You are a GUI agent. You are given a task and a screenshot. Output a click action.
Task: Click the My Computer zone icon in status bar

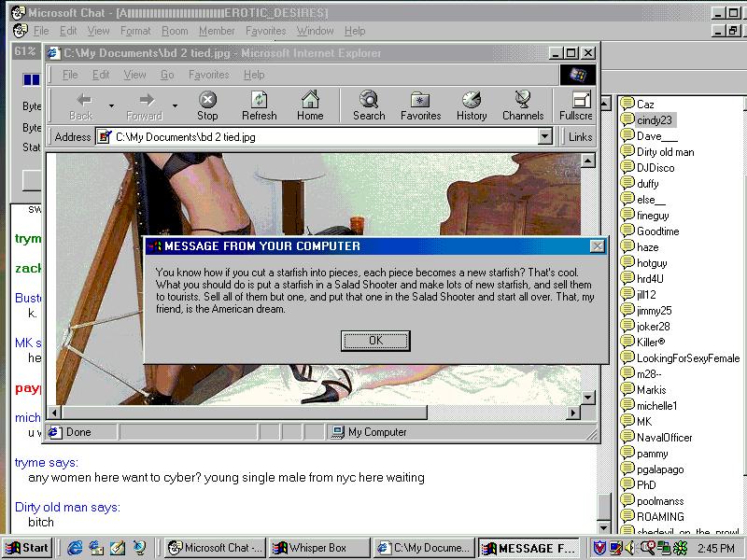[x=337, y=432]
